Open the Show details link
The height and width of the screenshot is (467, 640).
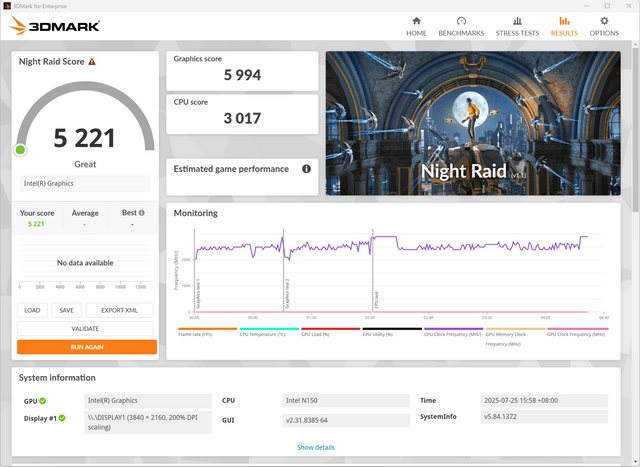pyautogui.click(x=316, y=447)
